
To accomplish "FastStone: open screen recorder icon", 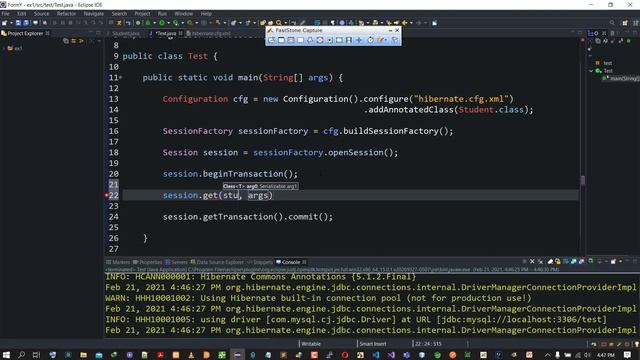I will pos(349,40).
